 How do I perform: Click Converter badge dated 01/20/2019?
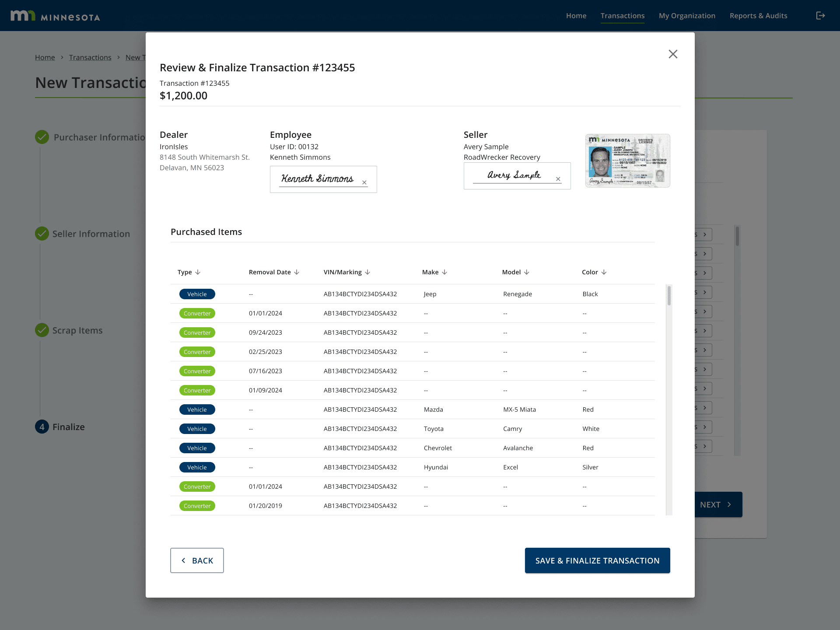(197, 506)
